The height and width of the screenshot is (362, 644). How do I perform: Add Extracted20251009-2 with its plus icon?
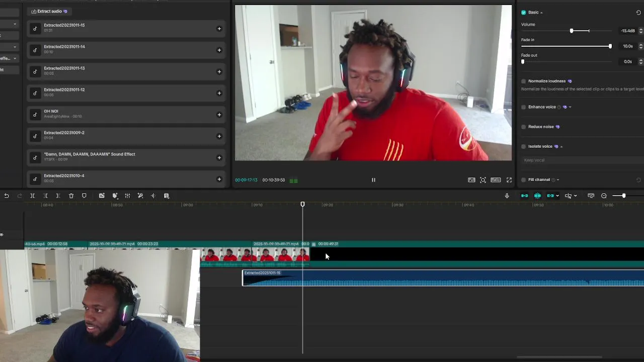click(x=219, y=136)
